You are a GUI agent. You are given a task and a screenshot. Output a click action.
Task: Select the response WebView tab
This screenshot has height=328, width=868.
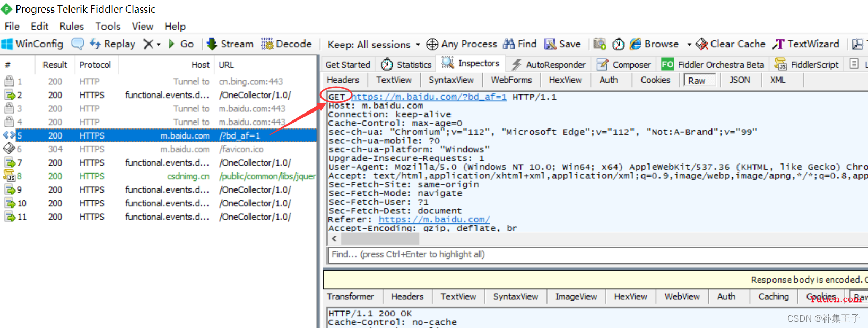(682, 297)
